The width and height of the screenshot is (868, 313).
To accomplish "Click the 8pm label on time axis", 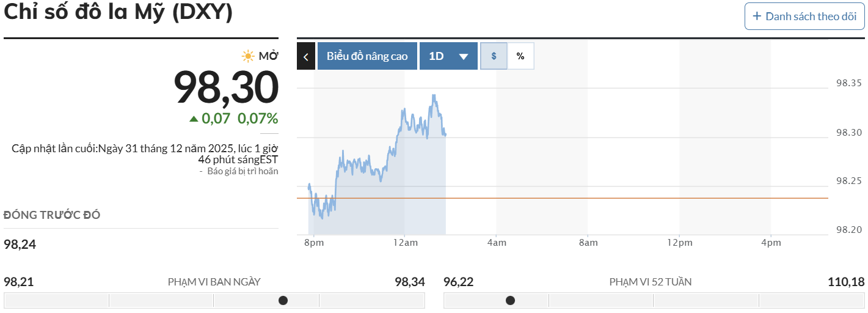I will pos(313,243).
